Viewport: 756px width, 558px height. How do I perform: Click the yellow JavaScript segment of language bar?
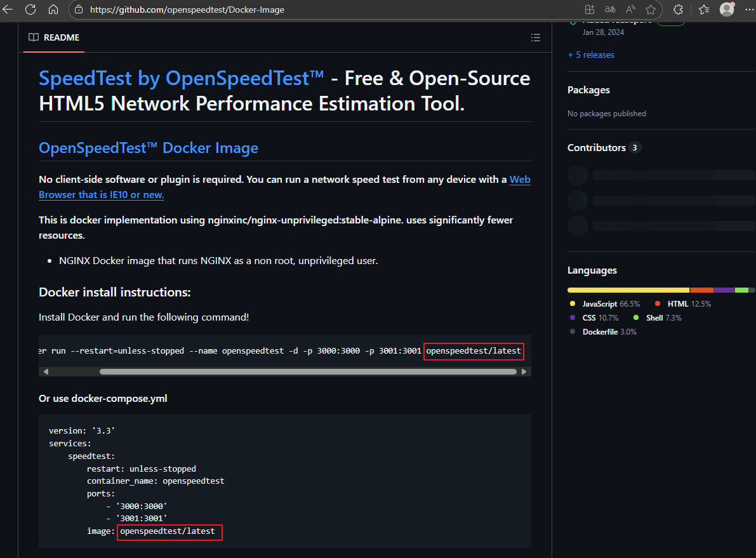[628, 290]
